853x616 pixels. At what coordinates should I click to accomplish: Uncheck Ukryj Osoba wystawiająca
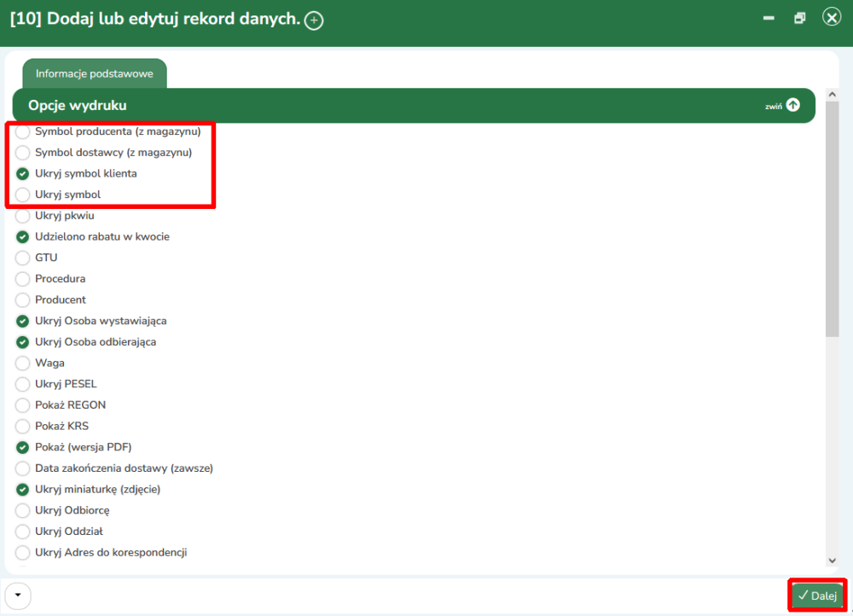[x=23, y=322]
